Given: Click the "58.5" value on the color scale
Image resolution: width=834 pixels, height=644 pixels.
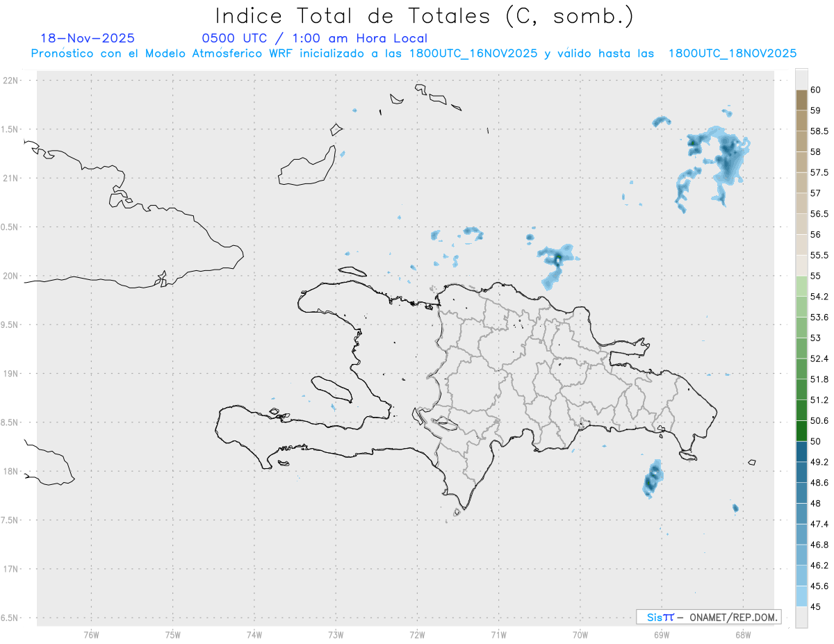Looking at the screenshot, I should pos(819,131).
